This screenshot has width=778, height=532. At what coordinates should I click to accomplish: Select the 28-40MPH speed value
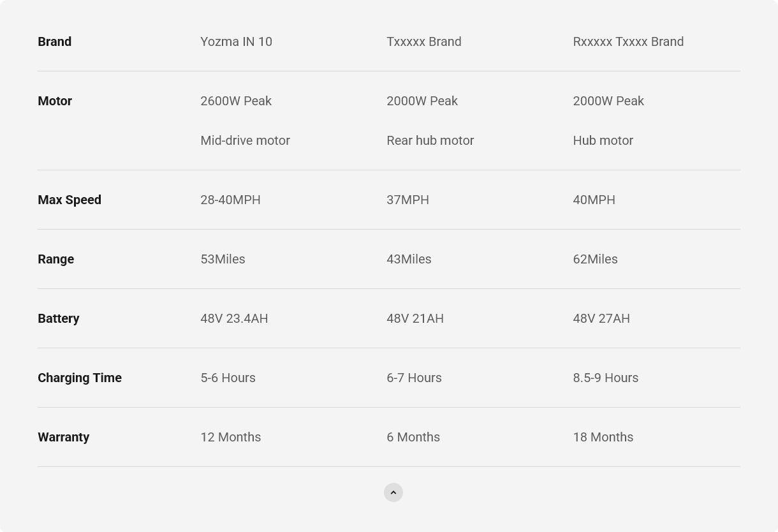[x=230, y=200]
